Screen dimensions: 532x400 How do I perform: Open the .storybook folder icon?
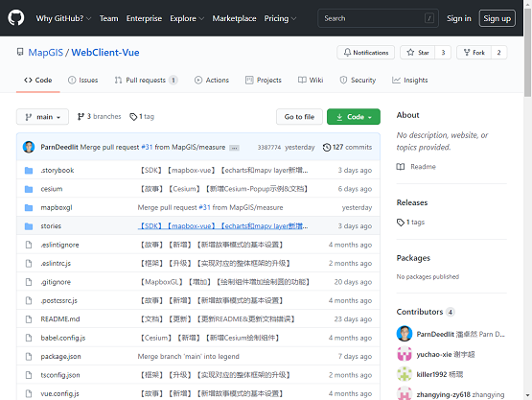[29, 170]
